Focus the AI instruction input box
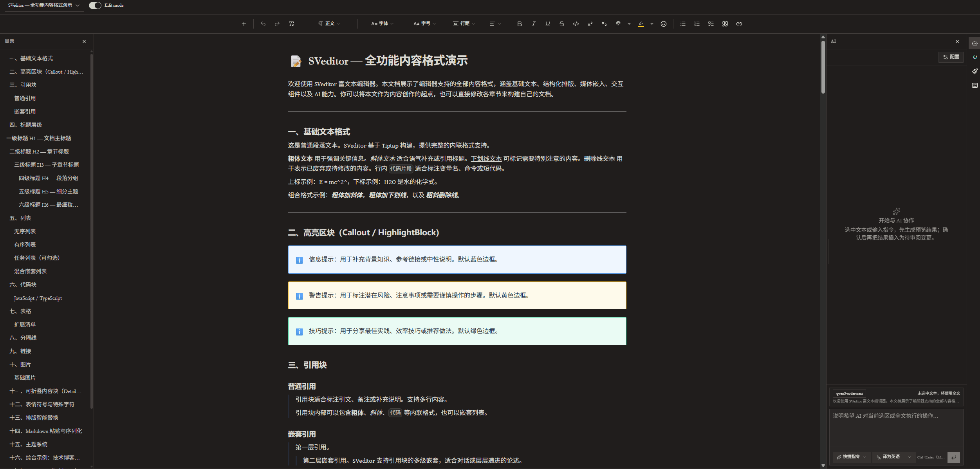Screen dimensions: 980x469 pyautogui.click(x=896, y=428)
